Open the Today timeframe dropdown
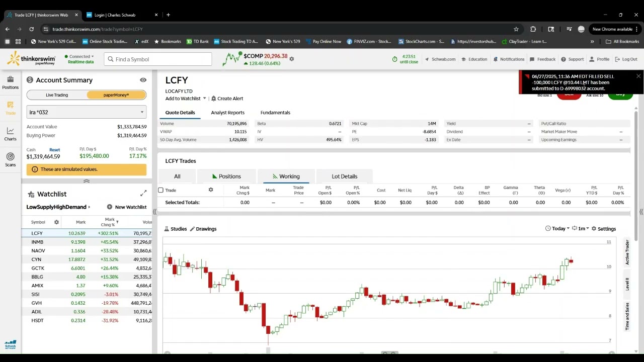This screenshot has width=644, height=362. (x=557, y=229)
